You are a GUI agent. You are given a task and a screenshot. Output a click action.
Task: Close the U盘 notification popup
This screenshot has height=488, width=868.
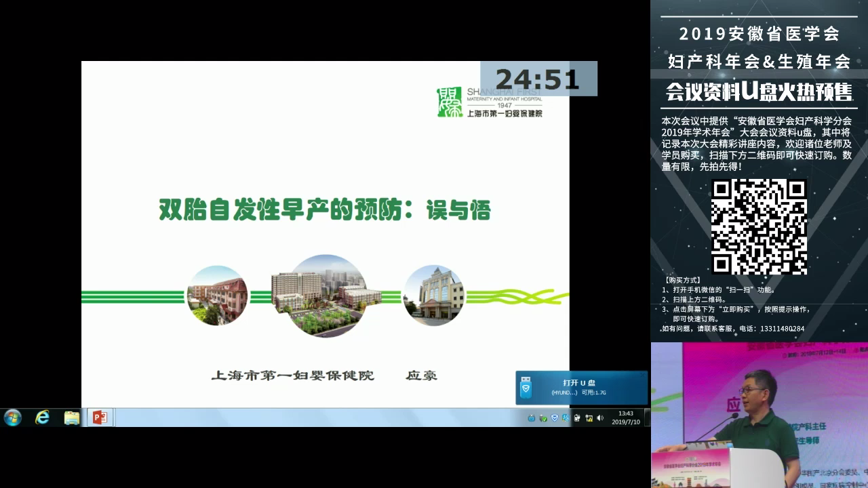click(643, 375)
